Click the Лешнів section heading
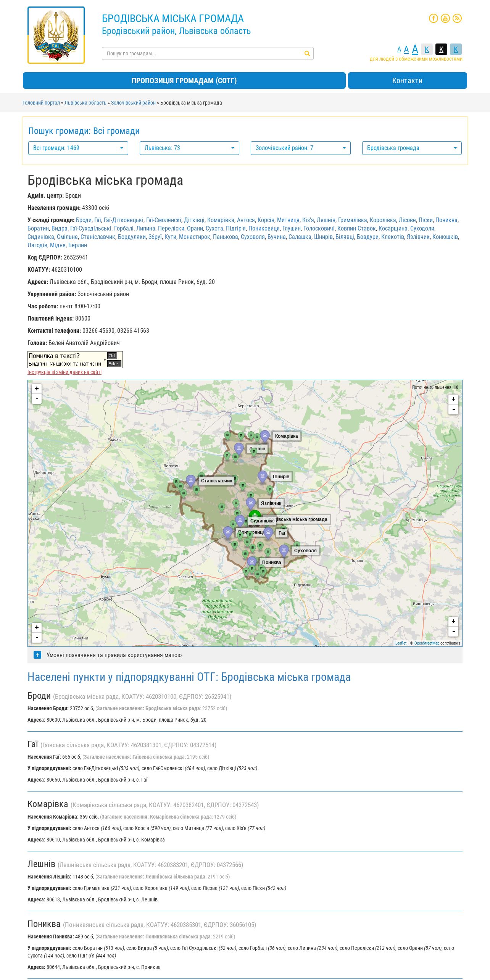490x980 pixels. pyautogui.click(x=41, y=864)
